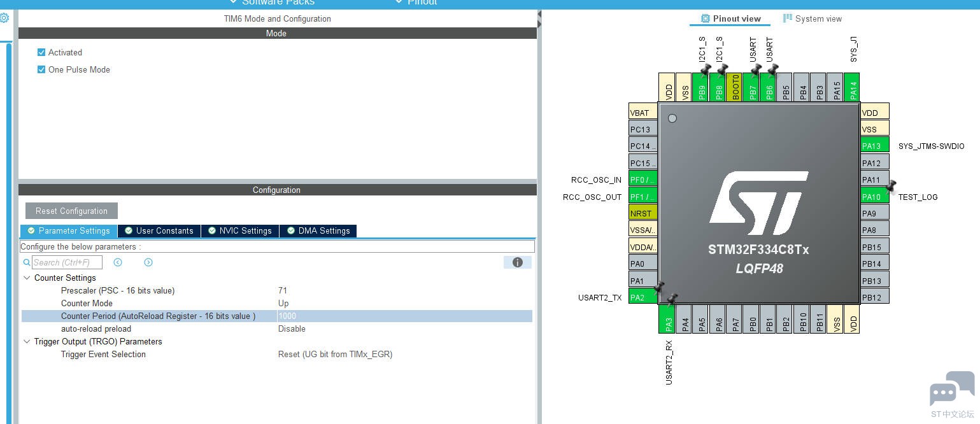The image size is (980, 424).
Task: Open the Software Packs menu
Action: (x=272, y=3)
